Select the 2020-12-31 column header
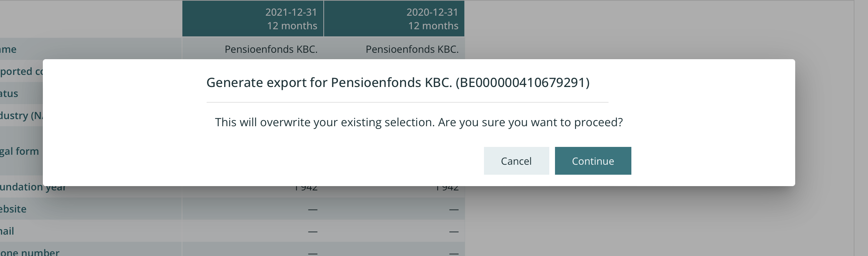 tap(394, 19)
